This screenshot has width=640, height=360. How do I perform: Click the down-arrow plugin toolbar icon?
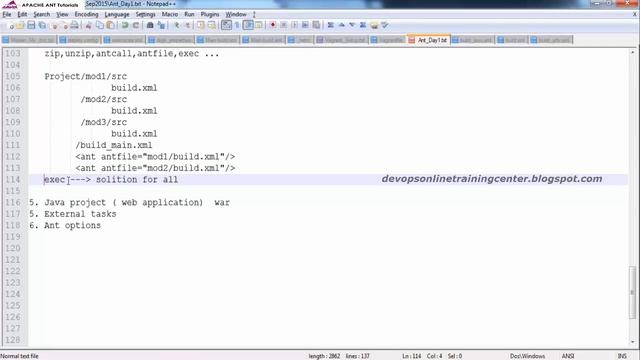pos(352,25)
